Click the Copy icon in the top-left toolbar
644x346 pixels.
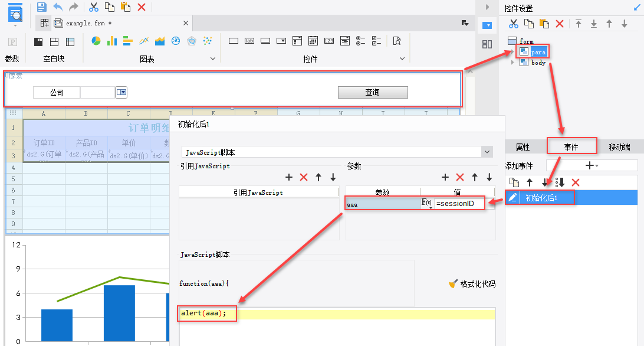110,7
